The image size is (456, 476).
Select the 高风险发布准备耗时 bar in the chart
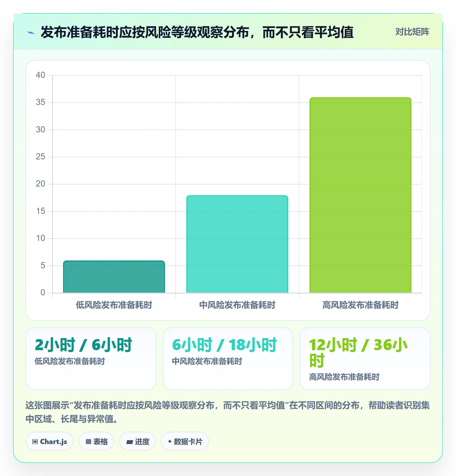coord(360,195)
